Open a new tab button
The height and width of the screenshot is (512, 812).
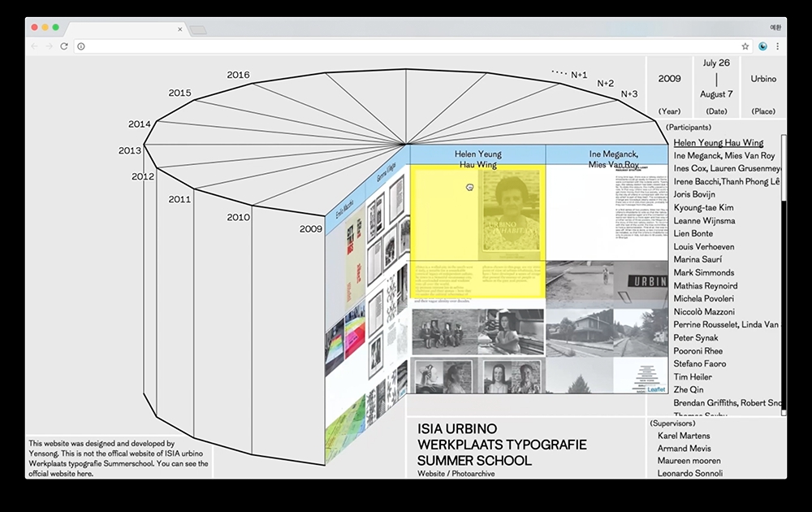click(198, 30)
